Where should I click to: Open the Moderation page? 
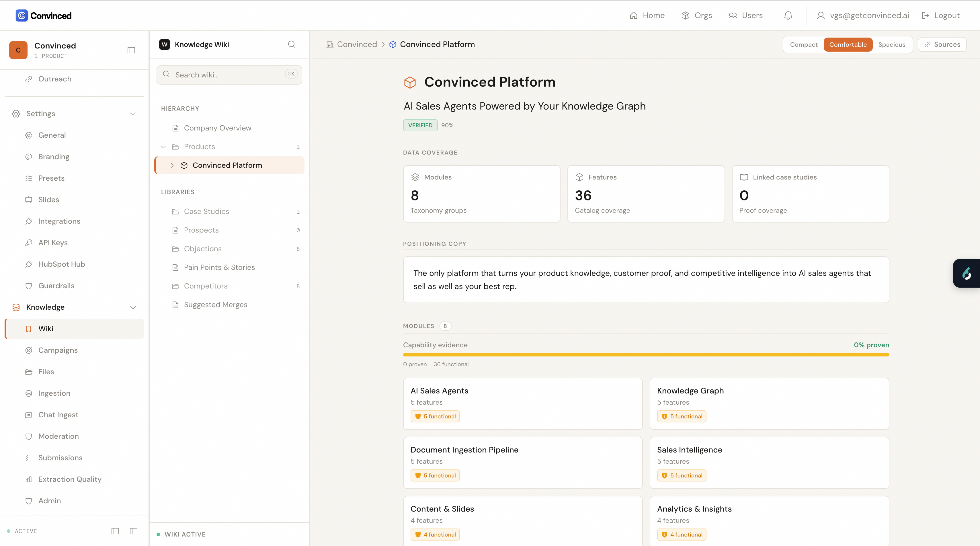tap(74, 436)
